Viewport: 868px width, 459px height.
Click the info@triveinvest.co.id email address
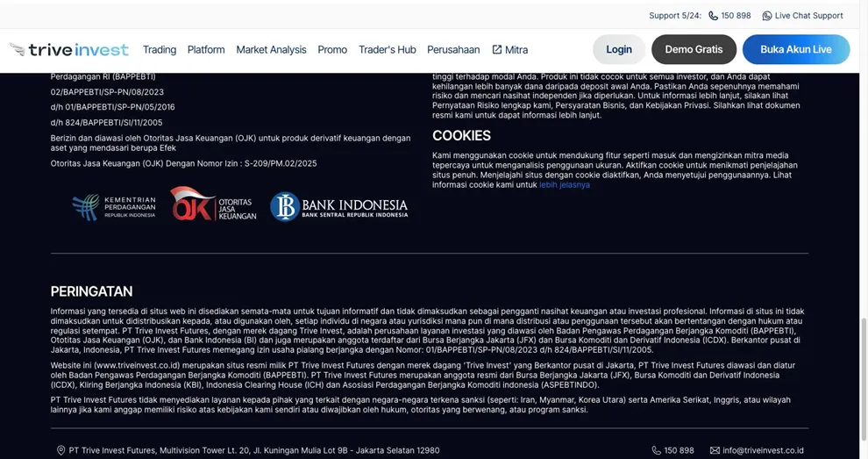coord(763,450)
